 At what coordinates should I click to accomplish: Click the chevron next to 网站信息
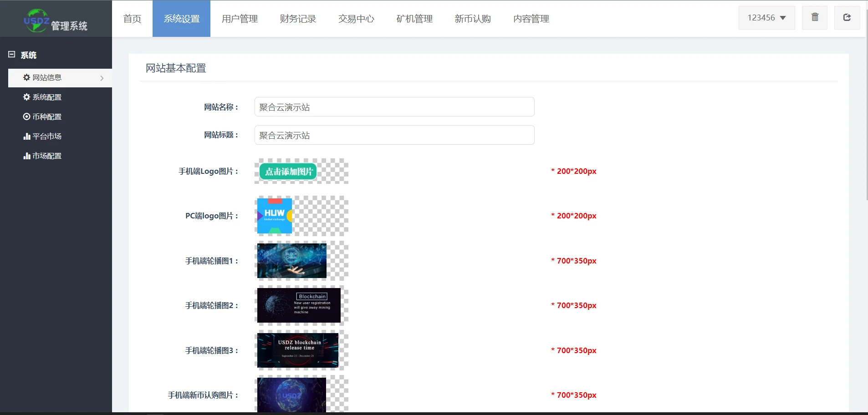point(102,78)
